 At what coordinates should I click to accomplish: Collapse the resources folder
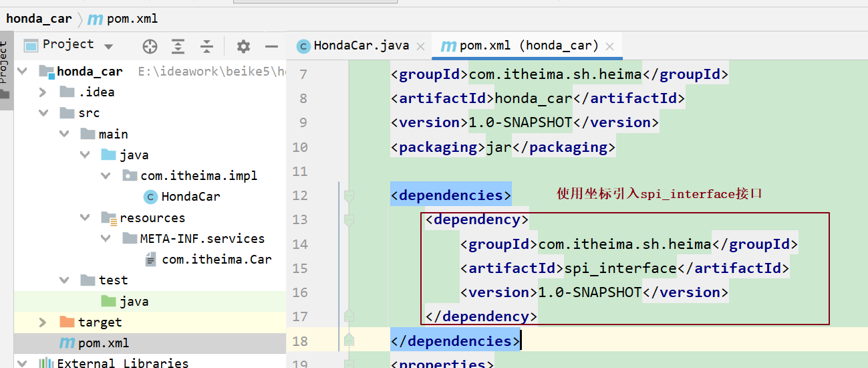[85, 217]
